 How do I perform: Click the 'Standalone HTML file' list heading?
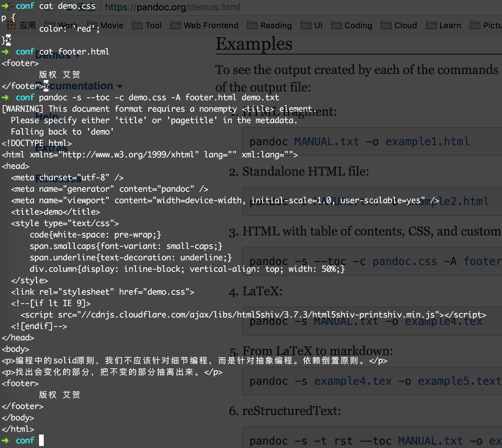306,172
